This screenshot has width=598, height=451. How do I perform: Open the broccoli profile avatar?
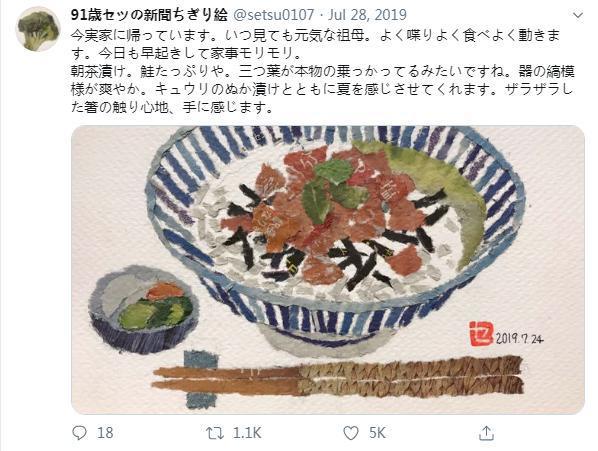(x=38, y=30)
